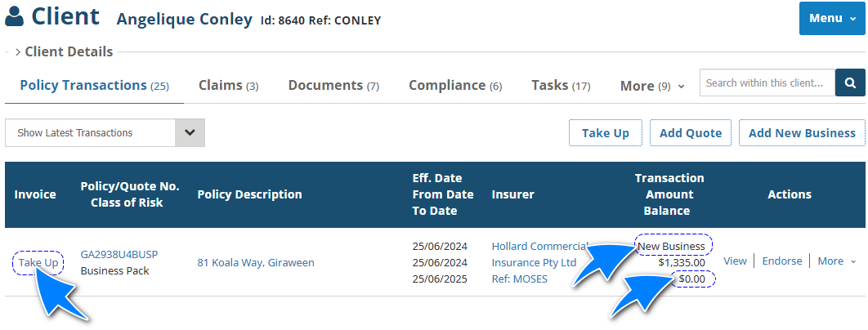This screenshot has width=868, height=330.
Task: Go to the Documents tab
Action: [x=333, y=85]
